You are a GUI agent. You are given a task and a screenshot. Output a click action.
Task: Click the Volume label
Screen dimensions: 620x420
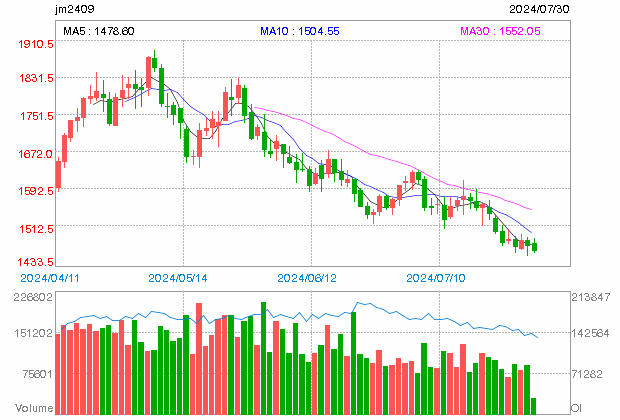point(34,408)
